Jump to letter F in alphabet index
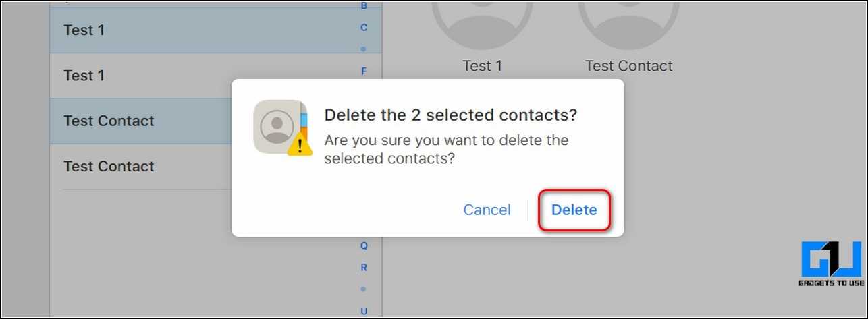Image resolution: width=868 pixels, height=319 pixels. click(x=364, y=71)
